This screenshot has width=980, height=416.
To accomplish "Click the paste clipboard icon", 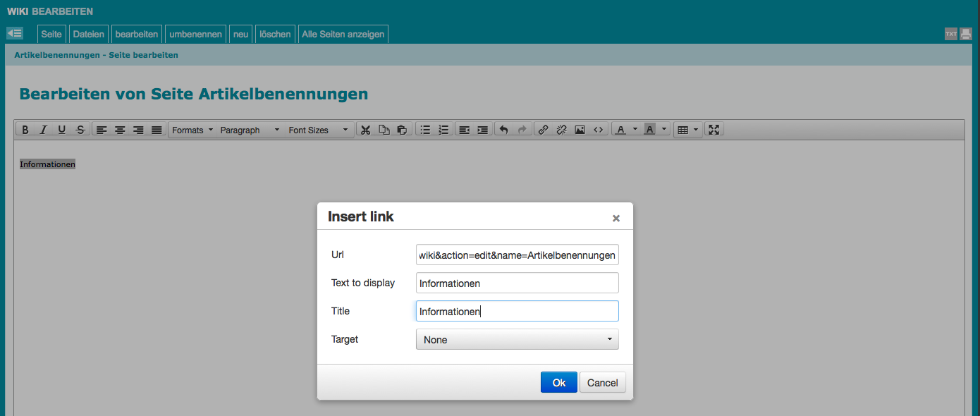I will 402,130.
